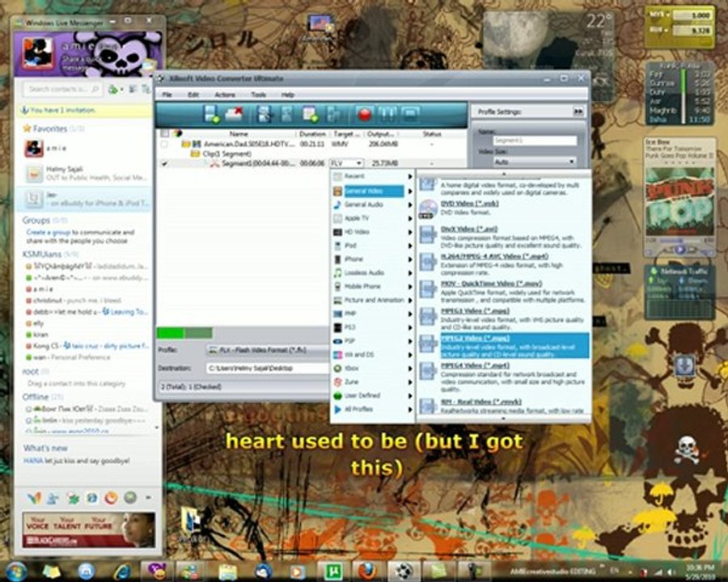728x582 pixels.
Task: Click the play button in music widget
Action: 679,250
